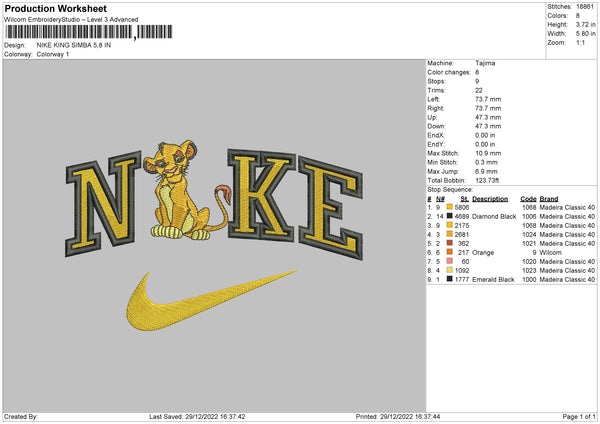Click code 1006 in the stop sequence
The height and width of the screenshot is (424, 600).
coord(529,217)
